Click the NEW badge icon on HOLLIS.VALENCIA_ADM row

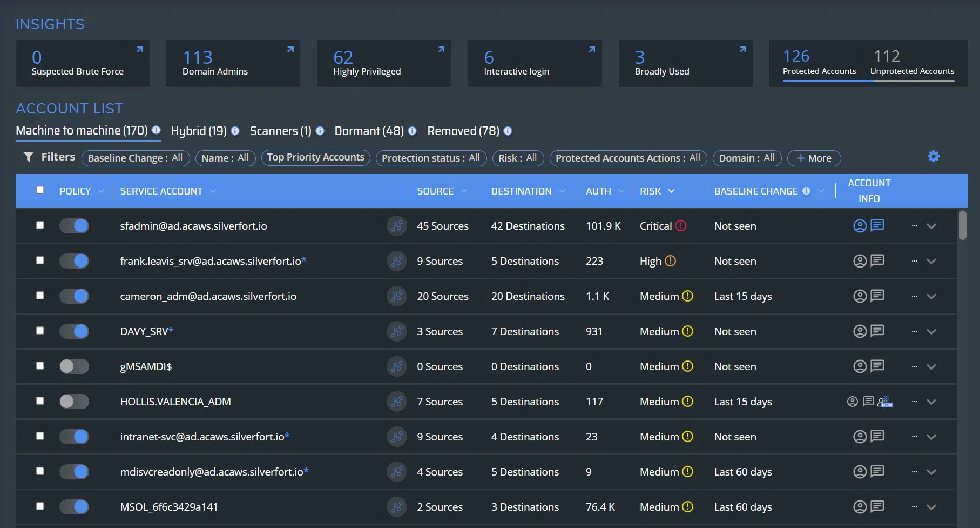coord(886,402)
